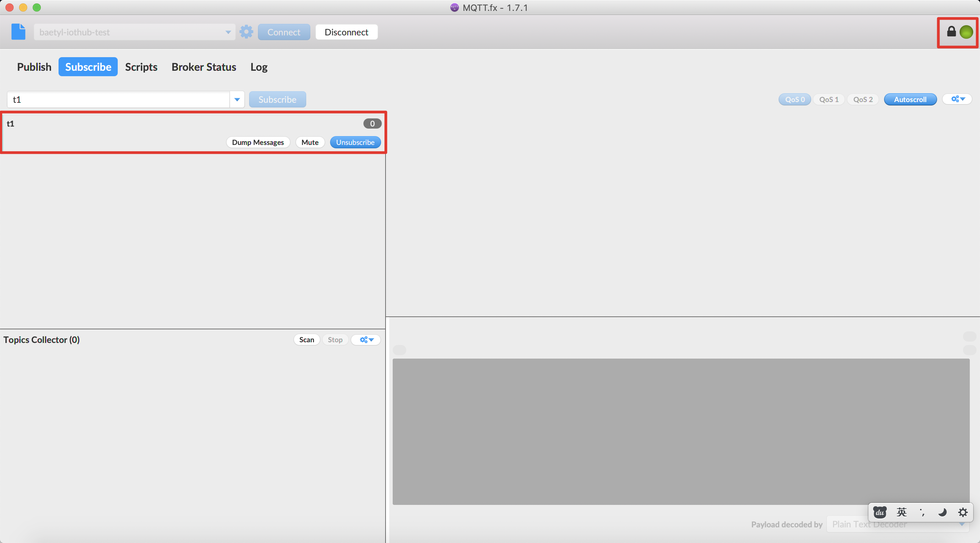Image resolution: width=980 pixels, height=543 pixels.
Task: Dump Messages for topic t1
Action: [258, 142]
